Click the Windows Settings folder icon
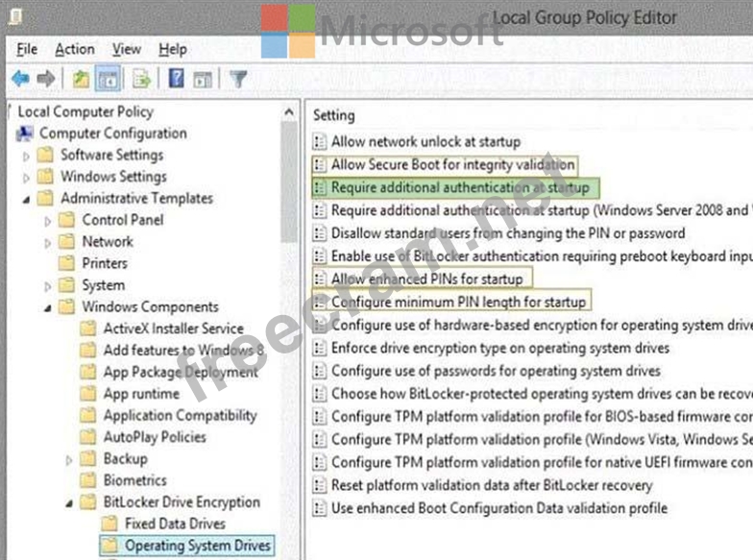Screen dimensions: 753x560 45,177
